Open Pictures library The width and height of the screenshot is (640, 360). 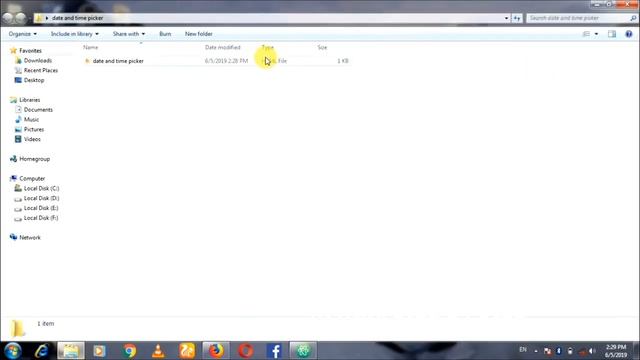point(34,129)
